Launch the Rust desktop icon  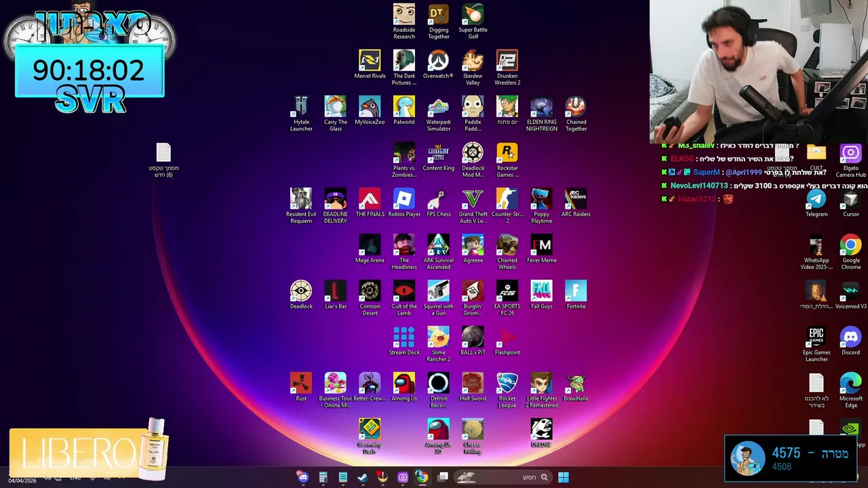[x=301, y=387]
